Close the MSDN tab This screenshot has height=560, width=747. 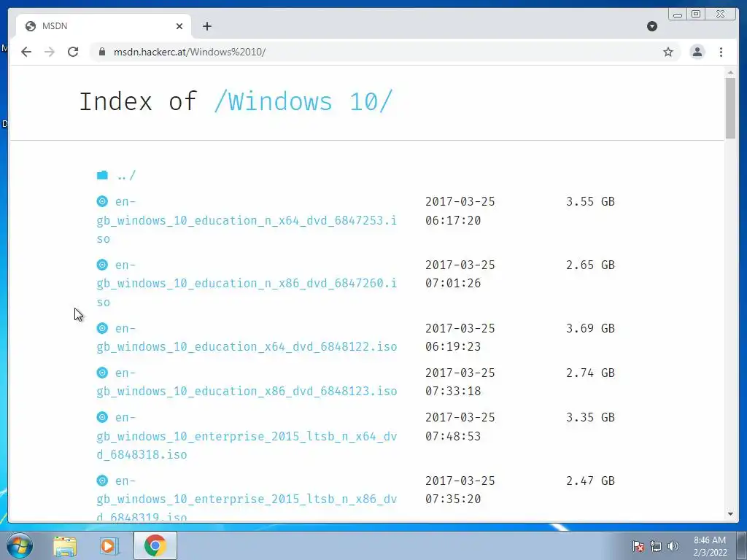click(179, 26)
